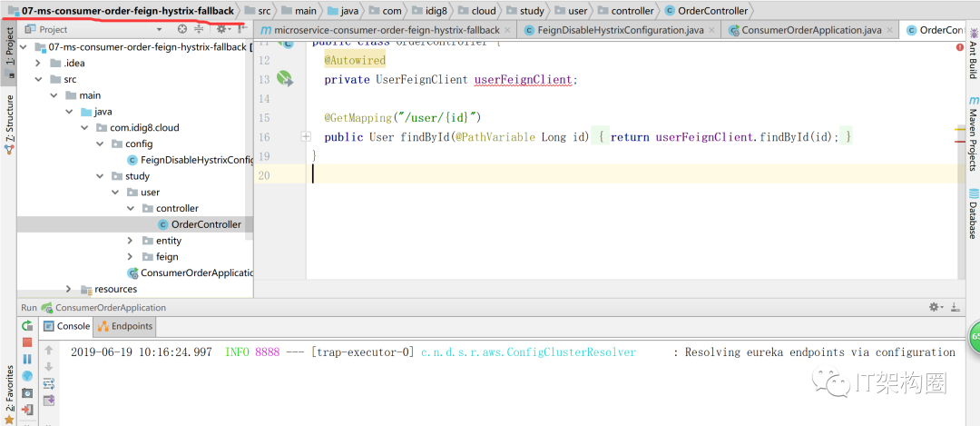980x426 pixels.
Task: Open the 2: Favorites side tab
Action: (x=9, y=395)
